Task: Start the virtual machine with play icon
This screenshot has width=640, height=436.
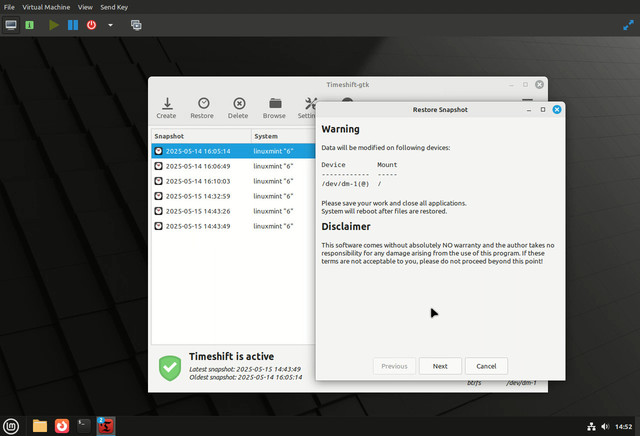Action: click(53, 25)
